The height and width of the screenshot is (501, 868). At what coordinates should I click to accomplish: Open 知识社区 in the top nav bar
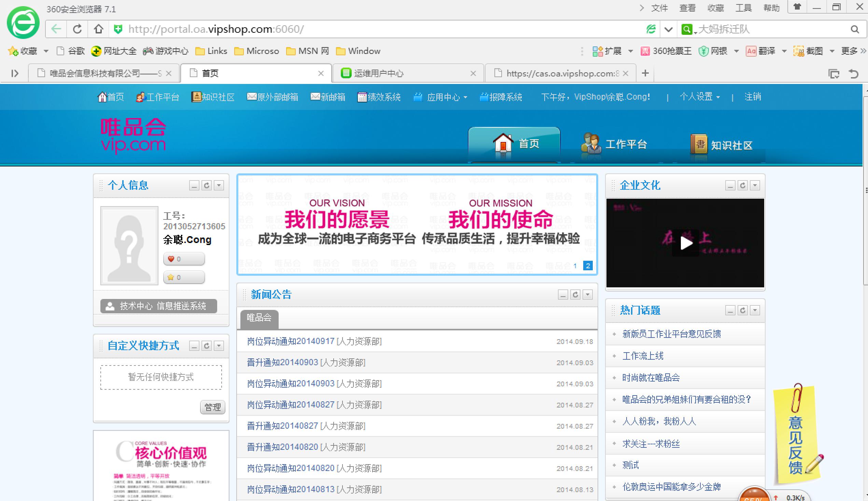tap(213, 97)
